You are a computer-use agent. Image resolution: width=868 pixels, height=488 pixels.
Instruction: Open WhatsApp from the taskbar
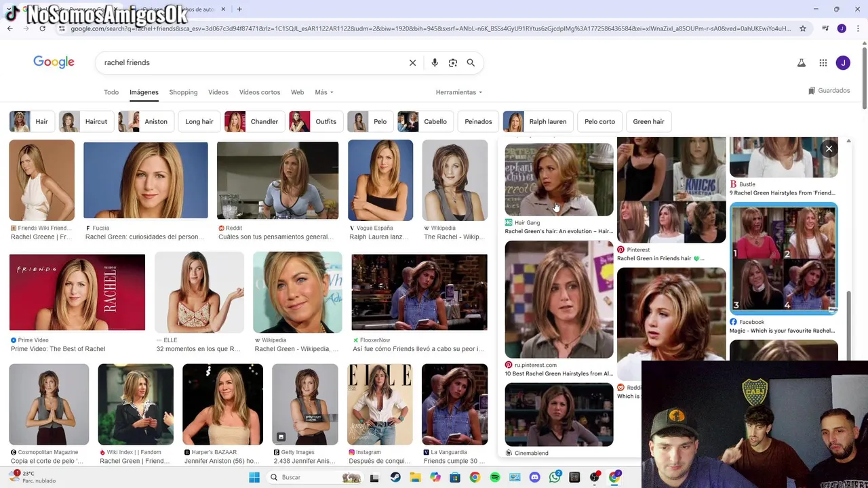(555, 477)
